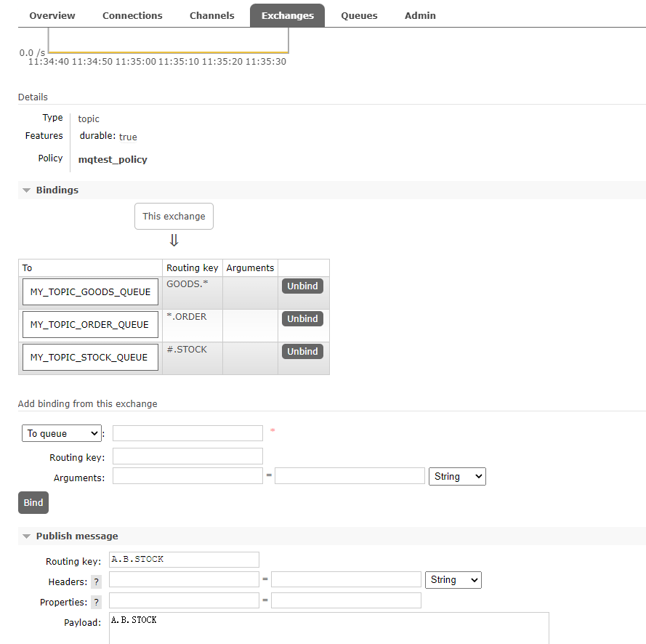
Task: Open the Connections tab
Action: [132, 16]
